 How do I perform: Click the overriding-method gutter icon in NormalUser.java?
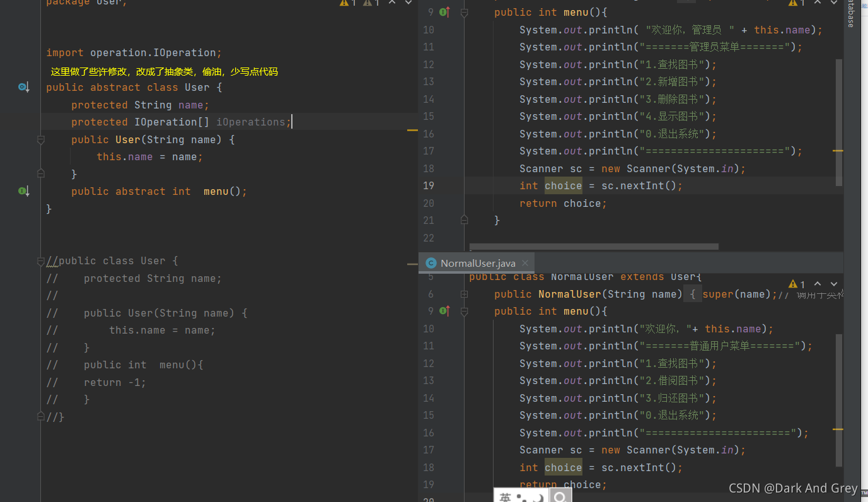444,311
